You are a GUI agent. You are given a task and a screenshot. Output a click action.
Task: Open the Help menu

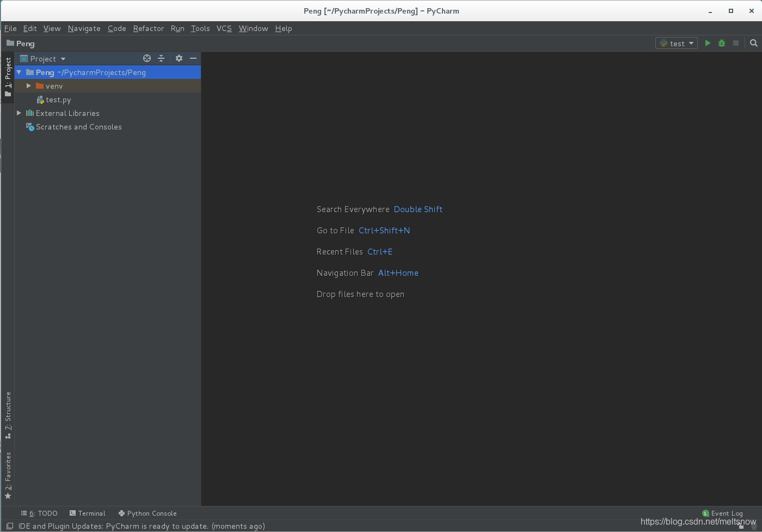[284, 28]
